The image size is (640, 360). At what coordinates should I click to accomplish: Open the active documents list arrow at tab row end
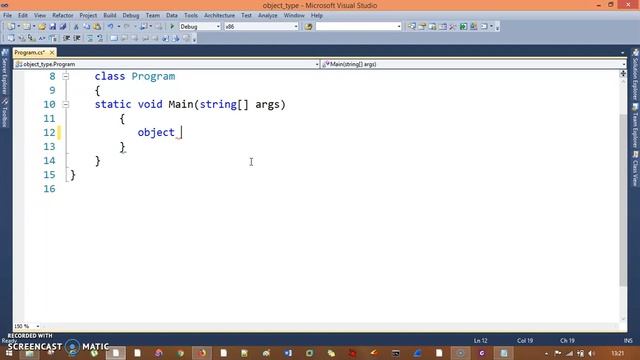(x=622, y=53)
